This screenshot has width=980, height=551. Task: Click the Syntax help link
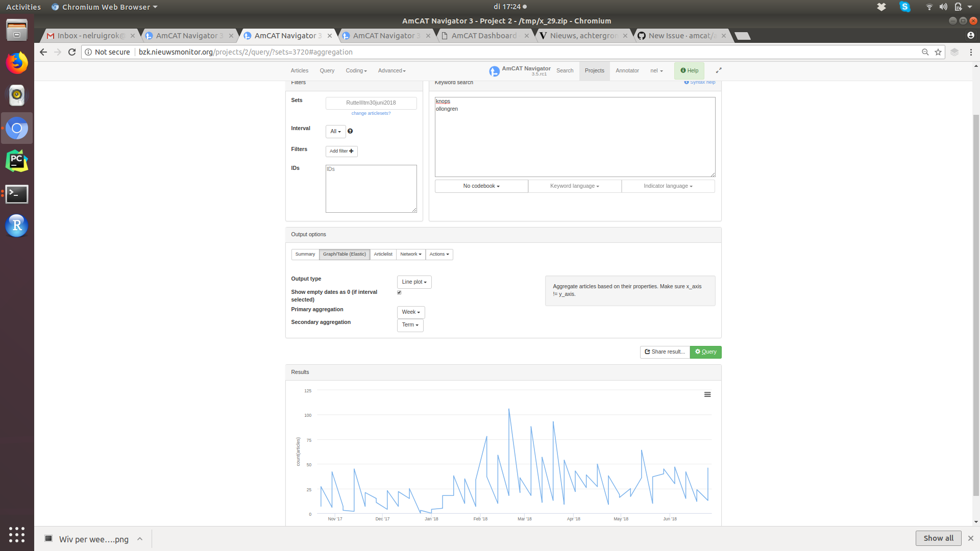pyautogui.click(x=700, y=82)
